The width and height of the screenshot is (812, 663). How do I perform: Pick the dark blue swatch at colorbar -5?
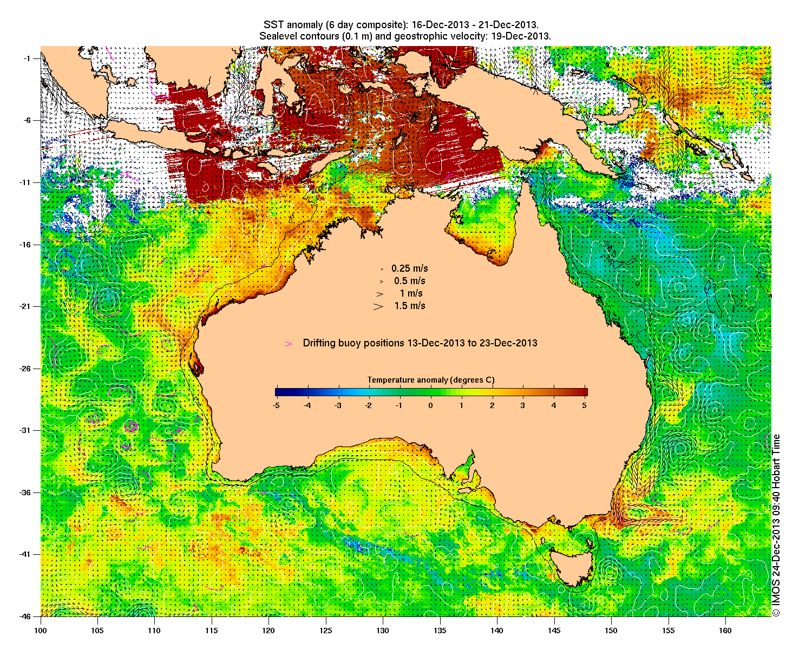point(278,392)
